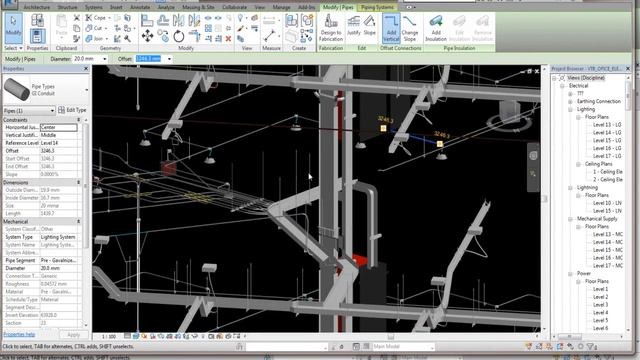The height and width of the screenshot is (360, 640).
Task: Select the Modify arrow tool
Action: click(13, 28)
